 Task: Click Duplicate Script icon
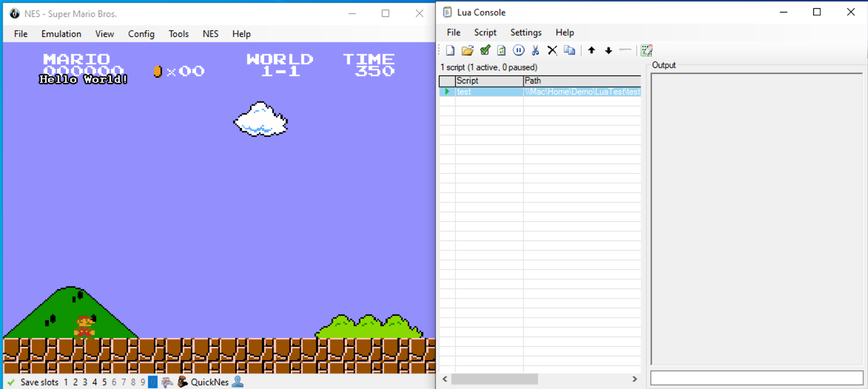point(569,50)
